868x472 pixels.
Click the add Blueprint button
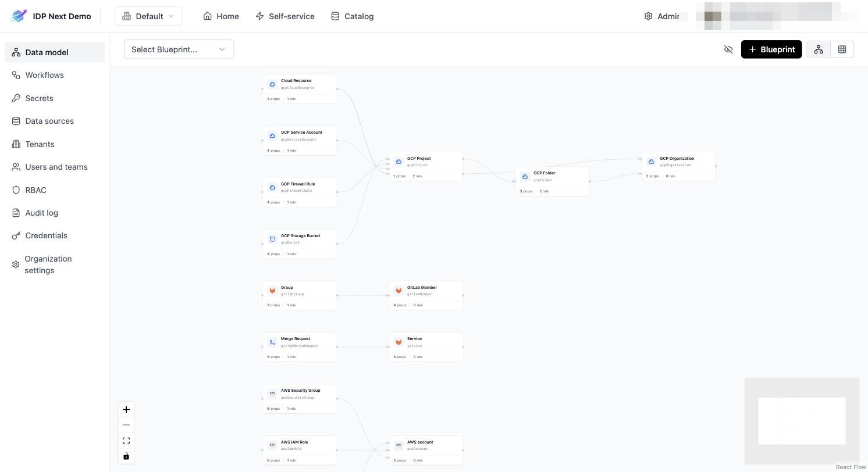[x=771, y=49]
